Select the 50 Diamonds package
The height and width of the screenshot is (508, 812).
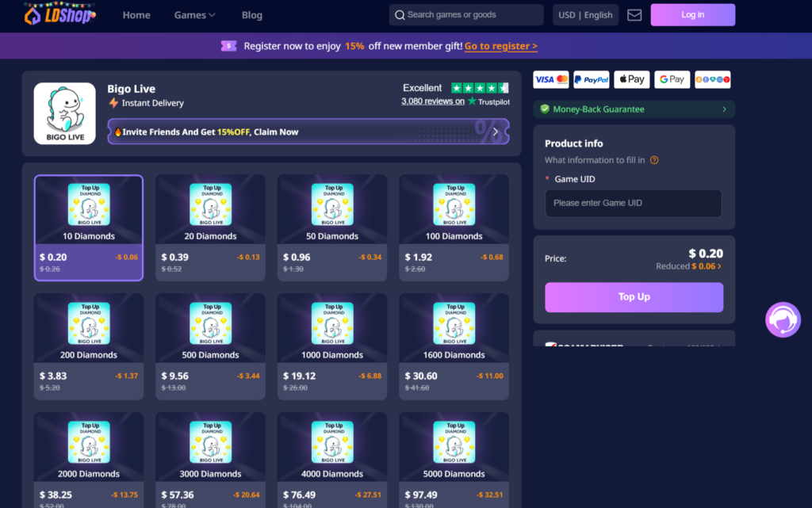(332, 228)
